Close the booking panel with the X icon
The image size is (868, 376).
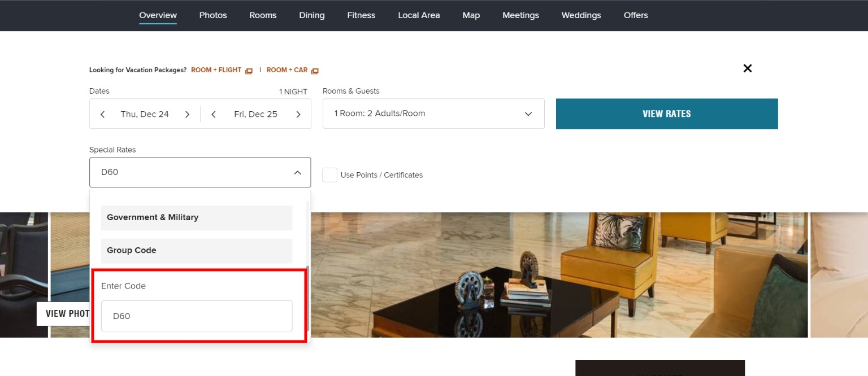pyautogui.click(x=747, y=68)
